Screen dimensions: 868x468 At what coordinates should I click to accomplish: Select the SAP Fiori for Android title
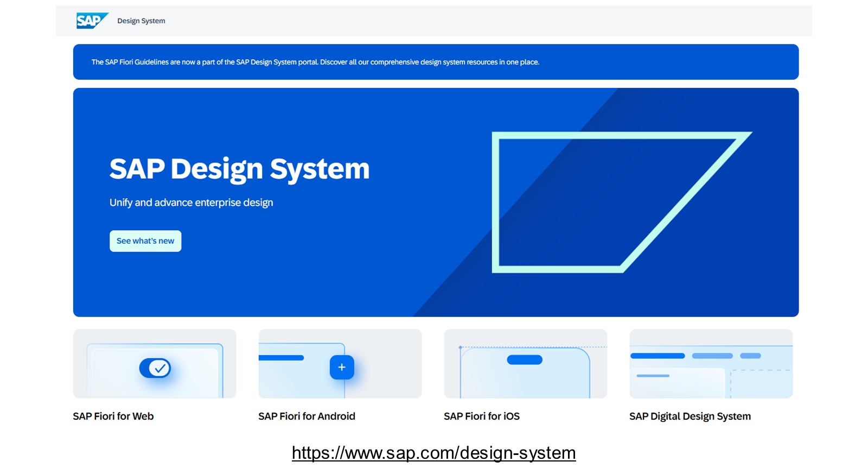pos(307,416)
